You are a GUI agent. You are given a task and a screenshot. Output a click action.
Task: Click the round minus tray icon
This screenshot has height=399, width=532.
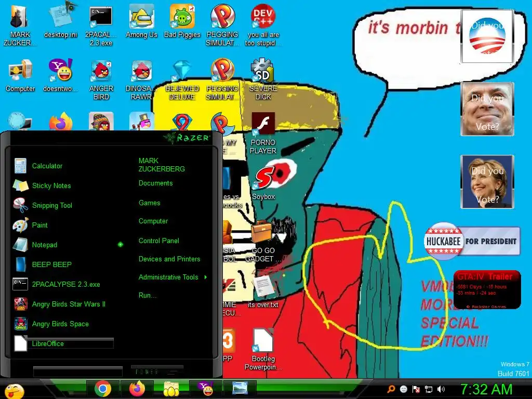(403, 389)
